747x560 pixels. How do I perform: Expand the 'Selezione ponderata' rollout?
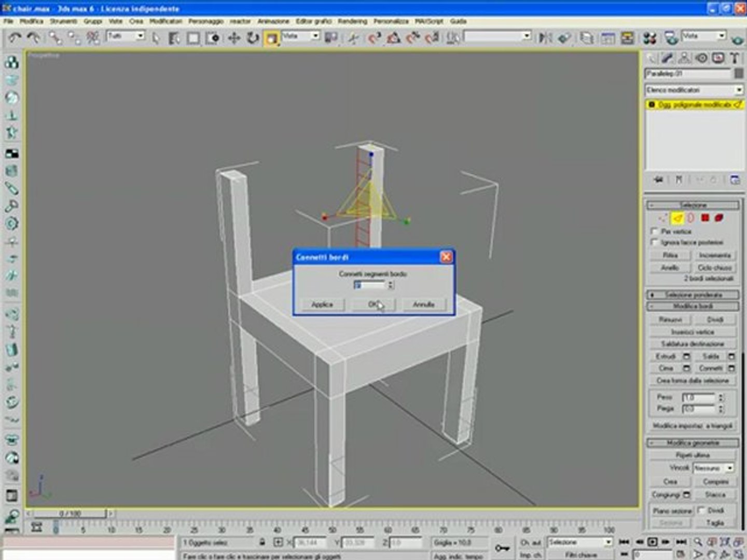point(694,295)
